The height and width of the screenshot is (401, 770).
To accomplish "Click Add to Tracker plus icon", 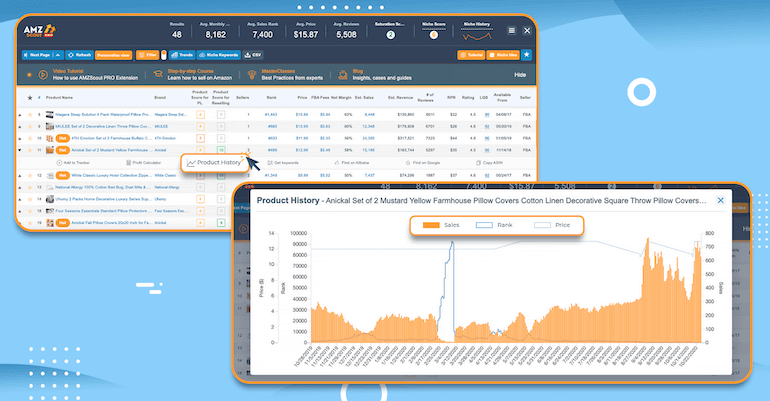I will click(59, 162).
